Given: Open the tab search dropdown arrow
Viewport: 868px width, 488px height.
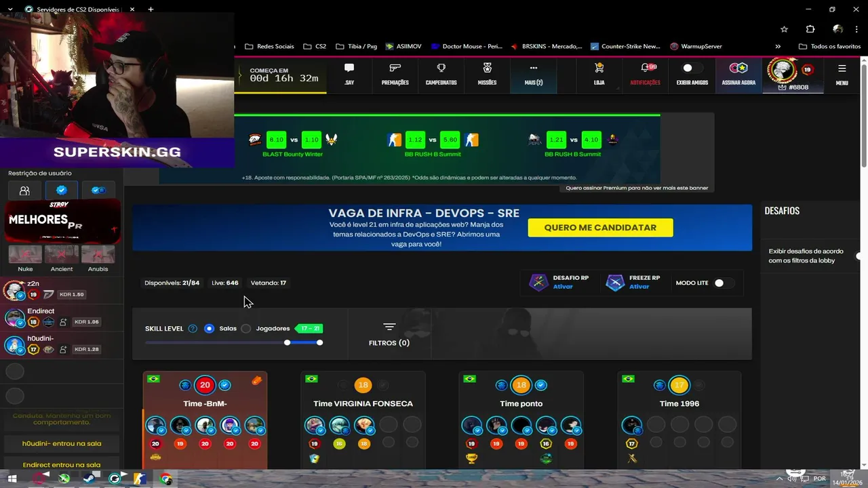Looking at the screenshot, I should 9,9.
